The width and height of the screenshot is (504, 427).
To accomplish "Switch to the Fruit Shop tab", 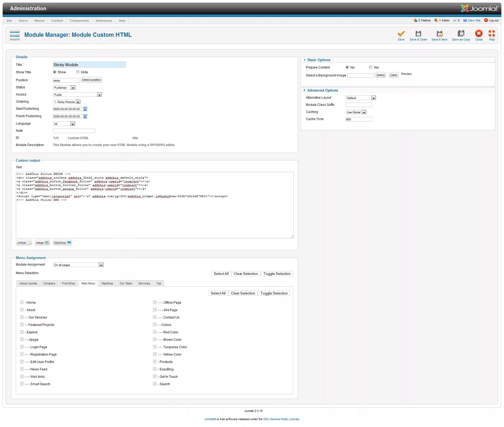I will pos(69,283).
